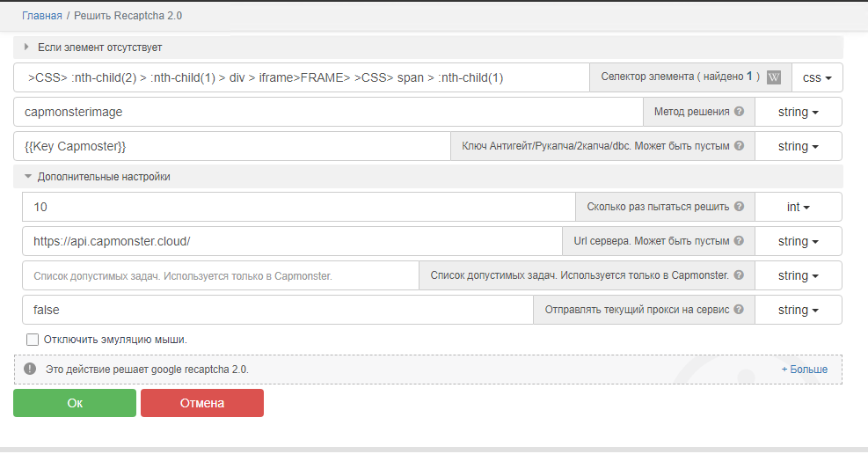Show help for Отправлять текущий прокси
Image resolution: width=868 pixels, height=454 pixels.
[739, 310]
